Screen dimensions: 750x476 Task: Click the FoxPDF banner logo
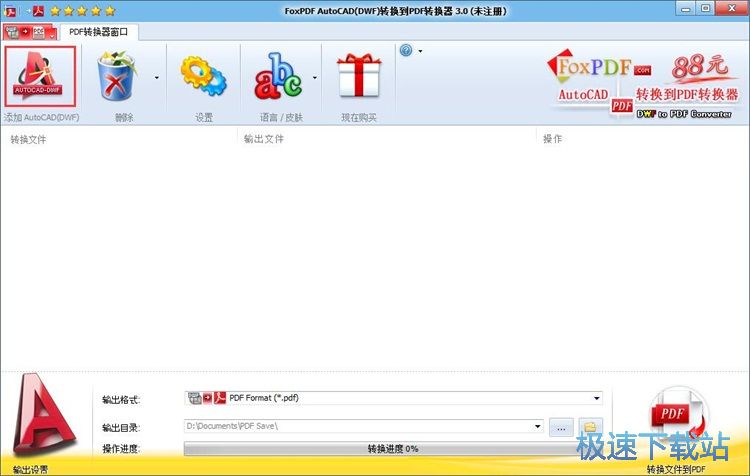(598, 67)
